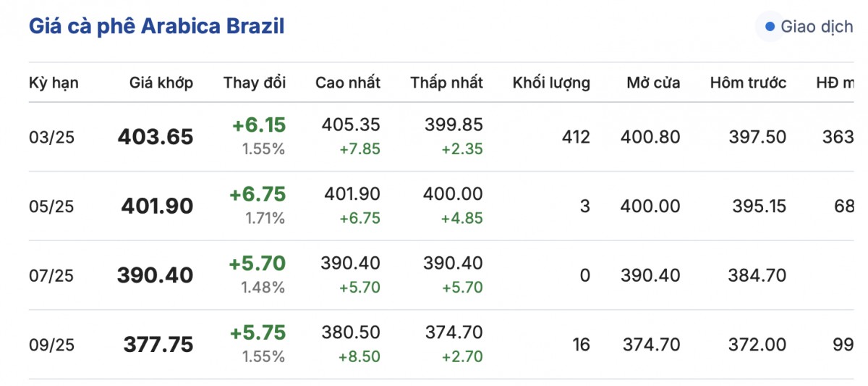Sort by the Khối lượng column header
868x386 pixels.
(x=551, y=83)
